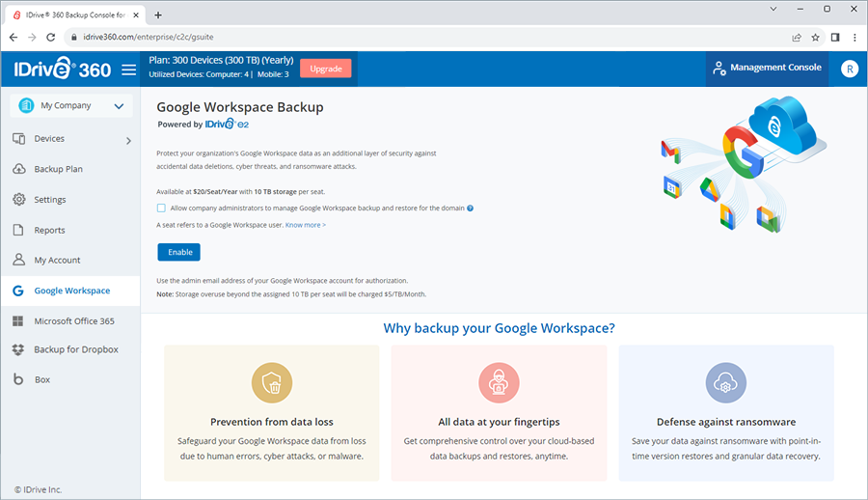Image resolution: width=868 pixels, height=500 pixels.
Task: Select the IDrive 360 Backup Console tab
Action: [x=74, y=15]
